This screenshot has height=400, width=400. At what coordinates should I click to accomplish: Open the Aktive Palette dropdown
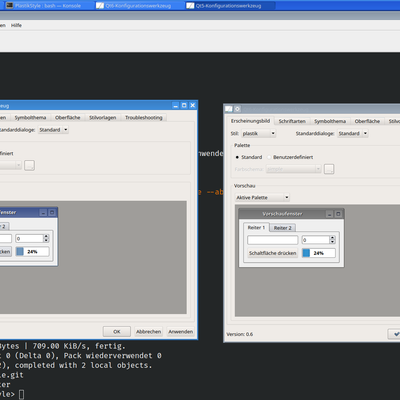tap(262, 197)
